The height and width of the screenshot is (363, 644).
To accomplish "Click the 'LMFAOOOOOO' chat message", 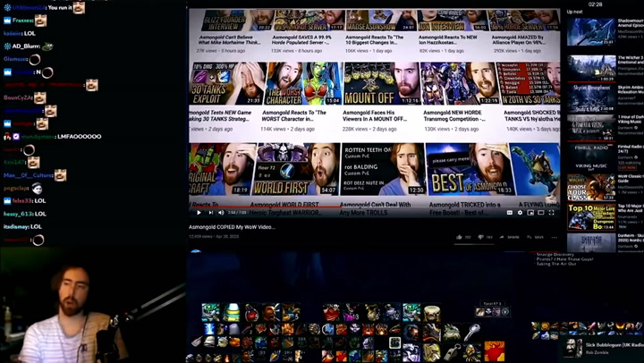I will pyautogui.click(x=80, y=136).
